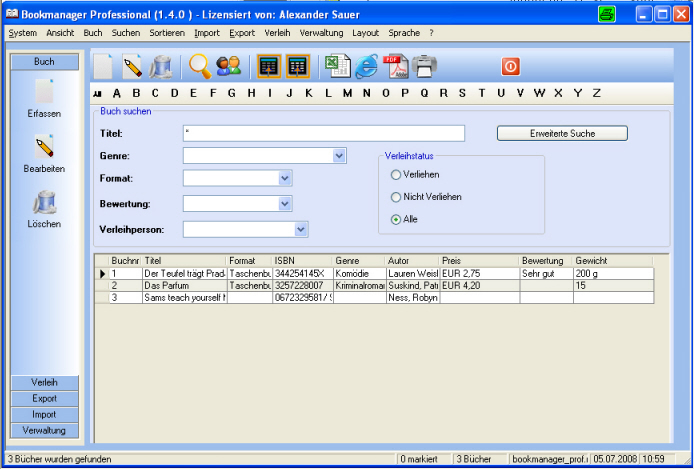Click the printer icon in toolbar

424,67
